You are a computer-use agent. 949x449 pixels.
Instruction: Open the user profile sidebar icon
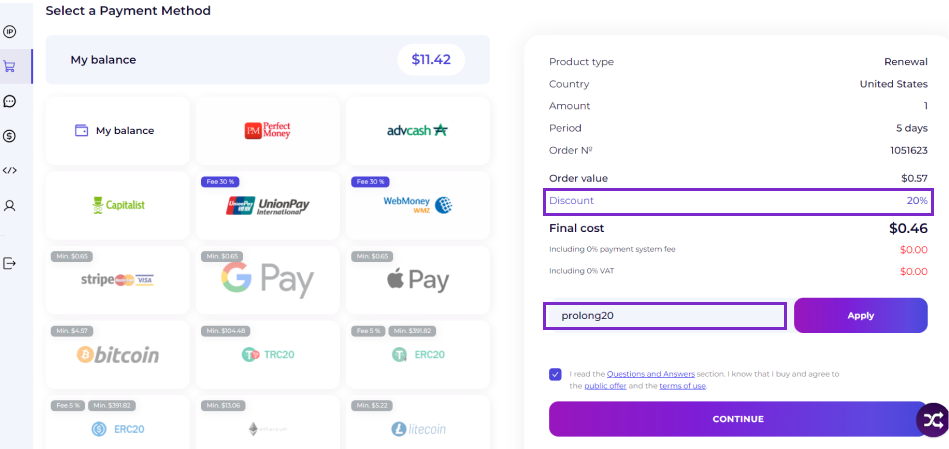point(9,206)
